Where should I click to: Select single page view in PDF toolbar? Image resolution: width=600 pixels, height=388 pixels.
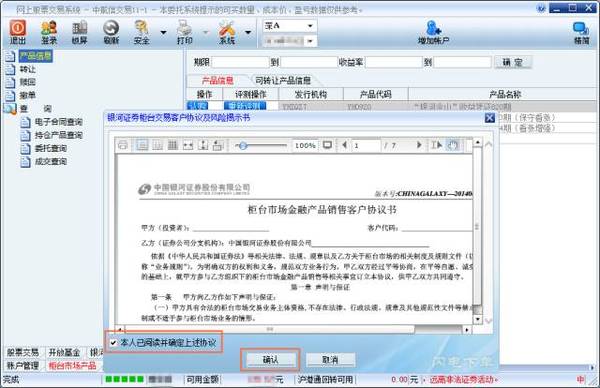click(x=142, y=145)
